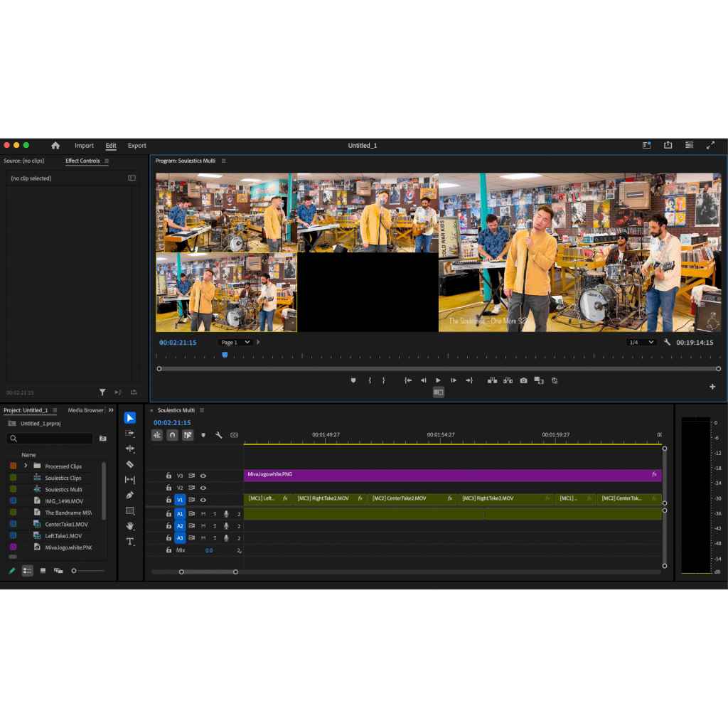Open the Page 1 dropdown
This screenshot has width=728, height=728.
pyautogui.click(x=235, y=342)
